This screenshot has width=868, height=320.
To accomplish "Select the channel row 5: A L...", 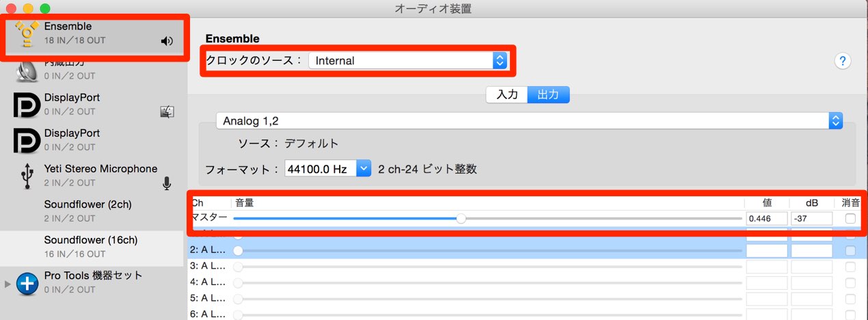I will pyautogui.click(x=207, y=299).
